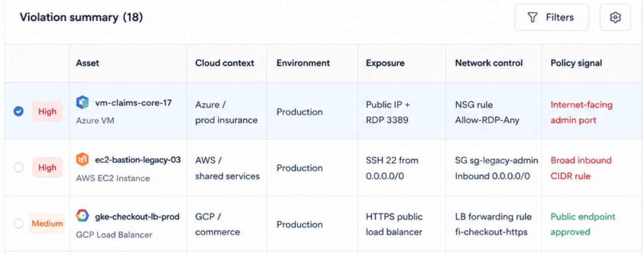The height and width of the screenshot is (255, 644).
Task: Select the ec2-bastion-legacy-03 row radio
Action: point(18,168)
